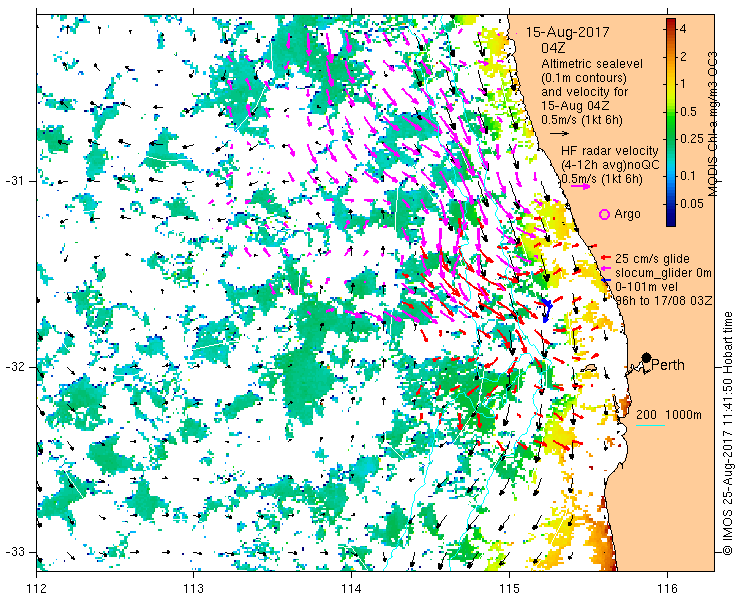This screenshot has height=600, width=740.
Task: Click the latitude -33 axis label
Action: click(15, 551)
